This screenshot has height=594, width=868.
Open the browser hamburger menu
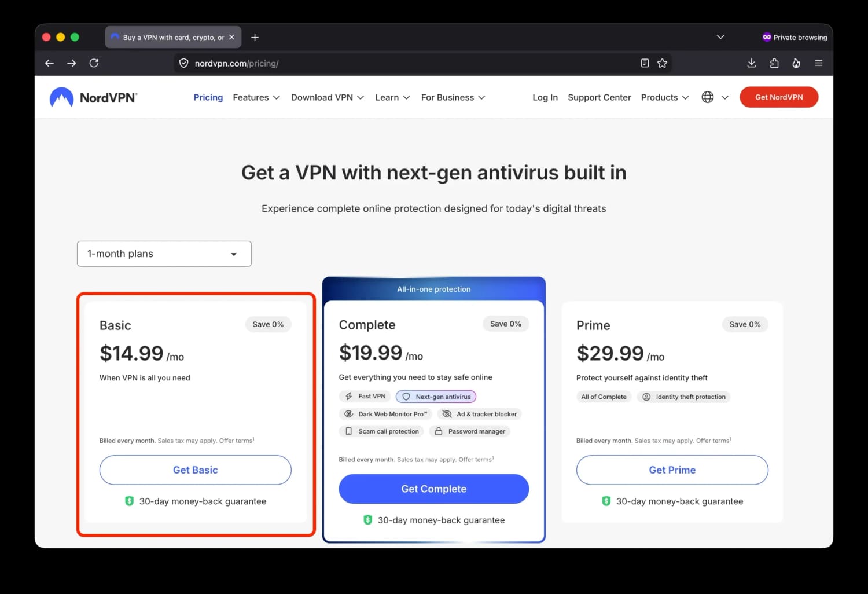818,63
